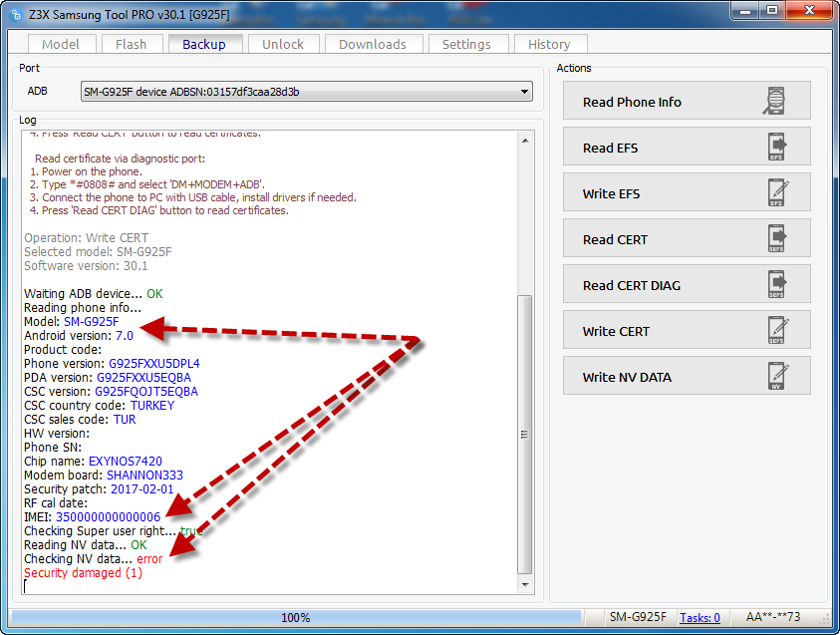Click the 100% progress bar

[296, 618]
